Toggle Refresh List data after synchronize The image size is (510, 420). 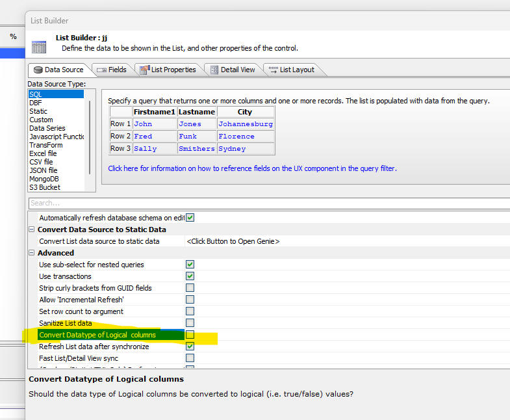190,347
